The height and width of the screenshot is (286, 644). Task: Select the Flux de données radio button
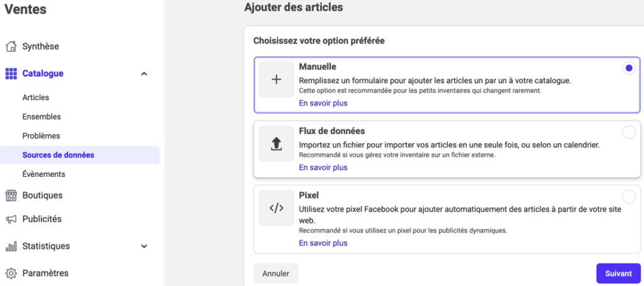coord(629,132)
